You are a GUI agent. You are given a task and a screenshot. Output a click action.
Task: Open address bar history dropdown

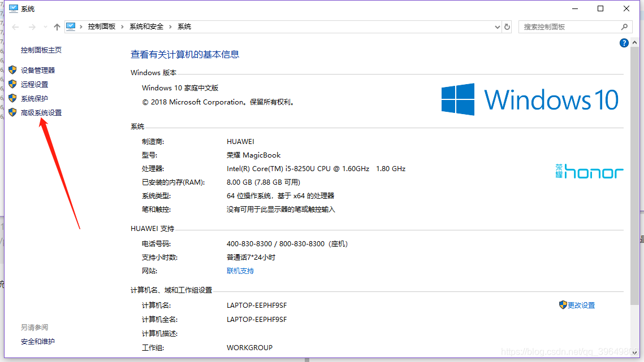(498, 27)
